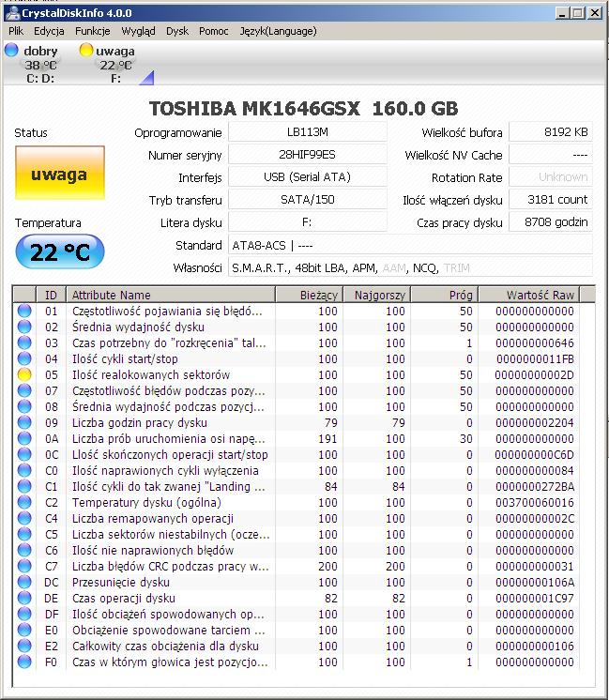
Task: Open the Język(Language) menu
Action: (278, 31)
